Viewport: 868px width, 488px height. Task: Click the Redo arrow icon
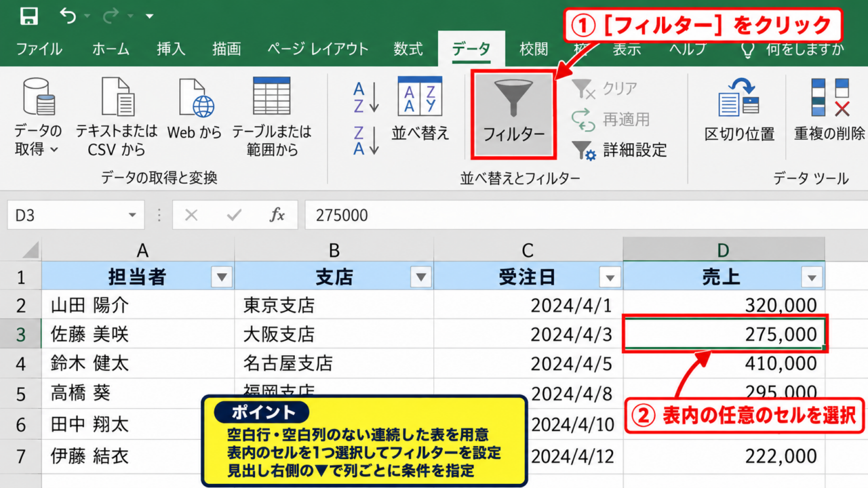(111, 15)
